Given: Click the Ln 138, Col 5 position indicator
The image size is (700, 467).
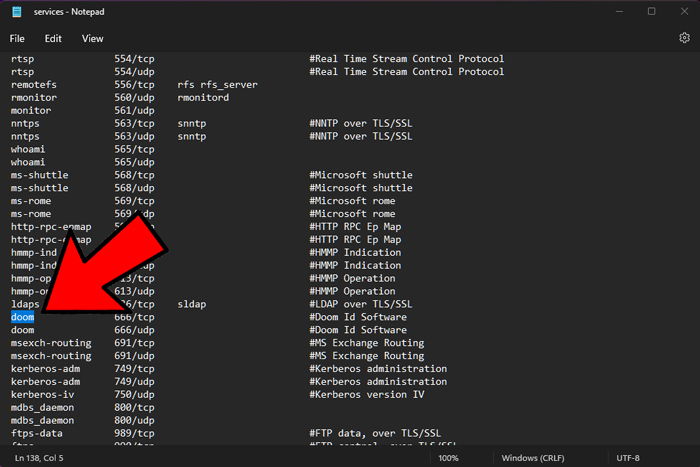Looking at the screenshot, I should [x=39, y=458].
